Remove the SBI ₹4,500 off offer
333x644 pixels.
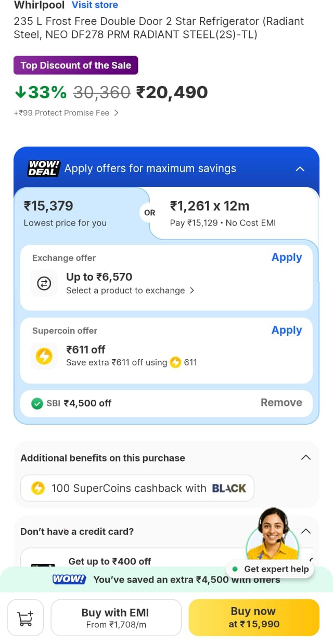click(281, 402)
